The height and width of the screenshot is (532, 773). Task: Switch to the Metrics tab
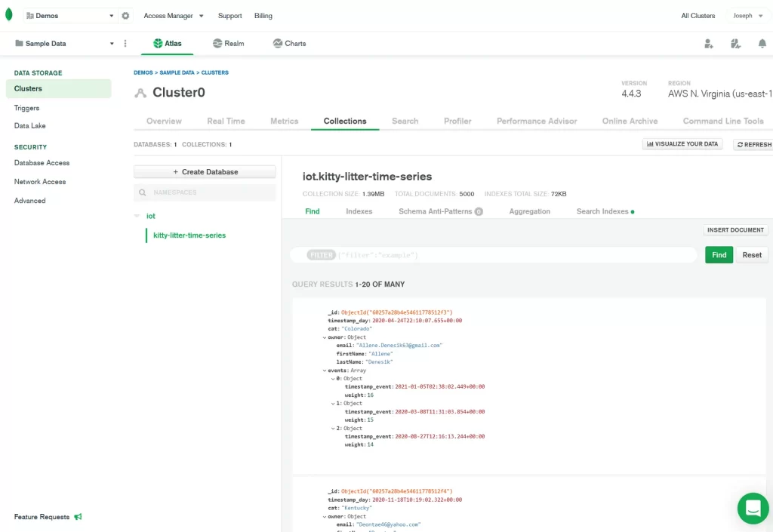[x=284, y=121]
